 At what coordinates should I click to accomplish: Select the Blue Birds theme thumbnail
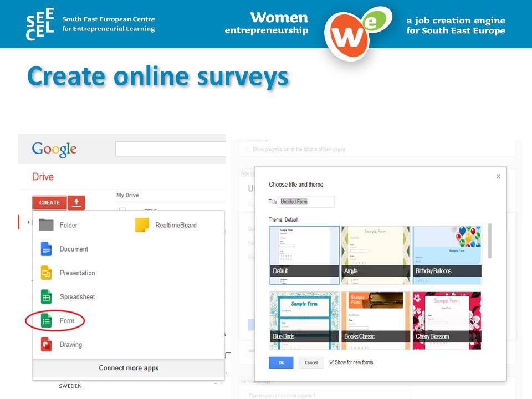coord(304,321)
